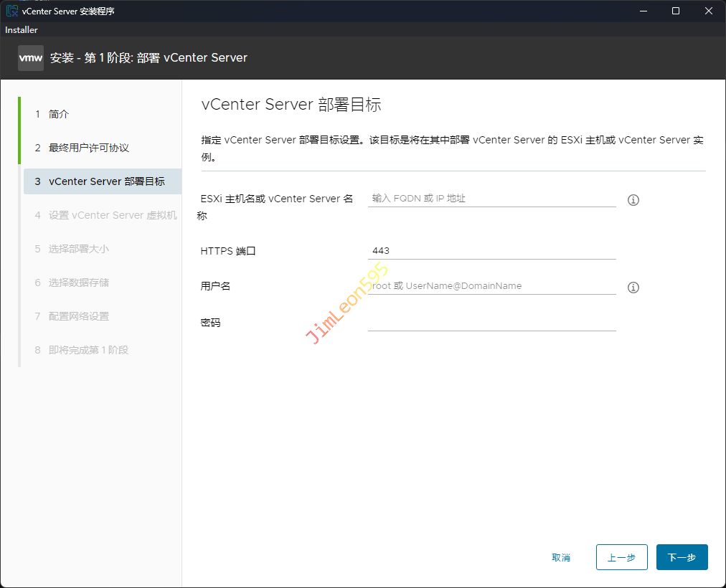Image resolution: width=726 pixels, height=588 pixels.
Task: Click step 8 即将完成第 1 阶段
Action: coord(88,350)
